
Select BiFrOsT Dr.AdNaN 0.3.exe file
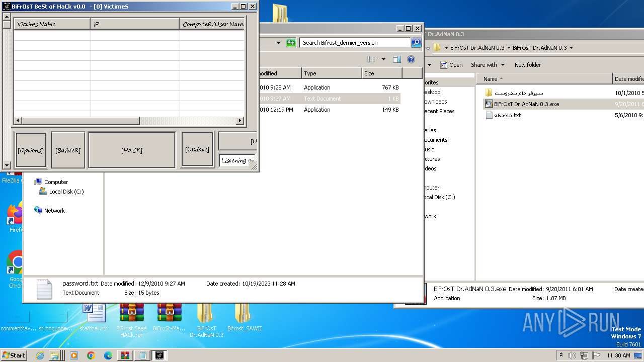(526, 104)
